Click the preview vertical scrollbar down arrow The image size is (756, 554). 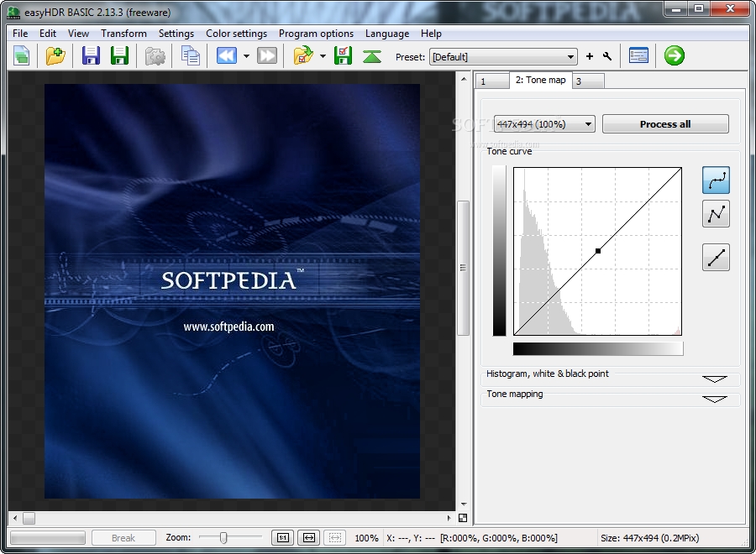point(464,504)
